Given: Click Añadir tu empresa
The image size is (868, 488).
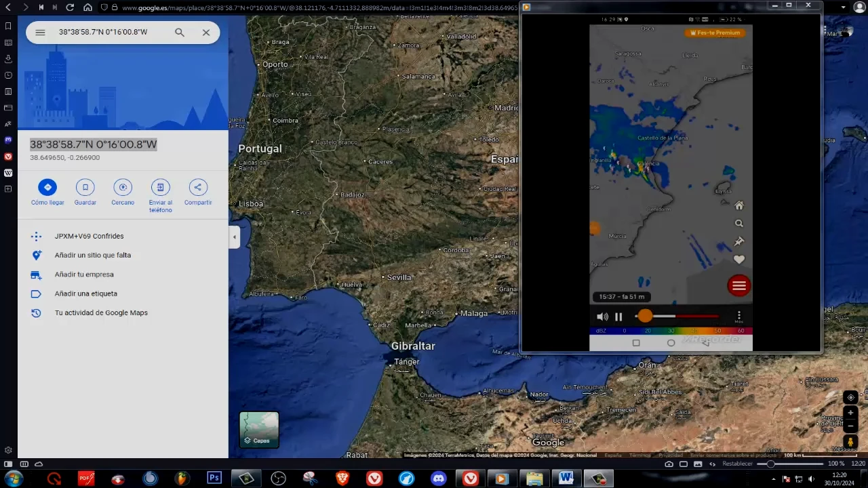Looking at the screenshot, I should pos(84,274).
